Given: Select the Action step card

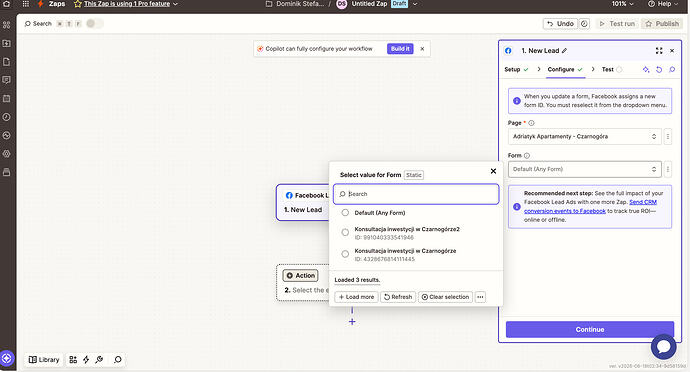Looking at the screenshot, I should point(303,283).
